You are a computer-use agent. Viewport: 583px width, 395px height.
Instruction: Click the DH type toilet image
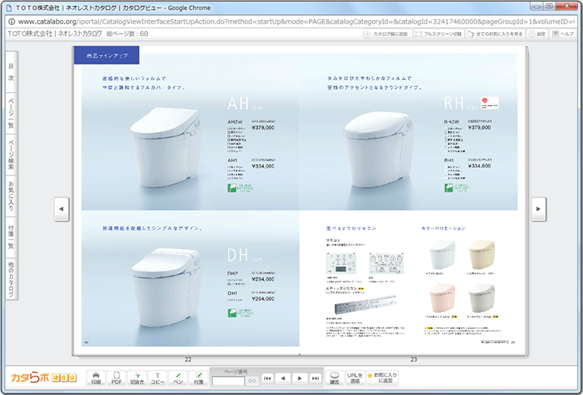[x=167, y=288]
